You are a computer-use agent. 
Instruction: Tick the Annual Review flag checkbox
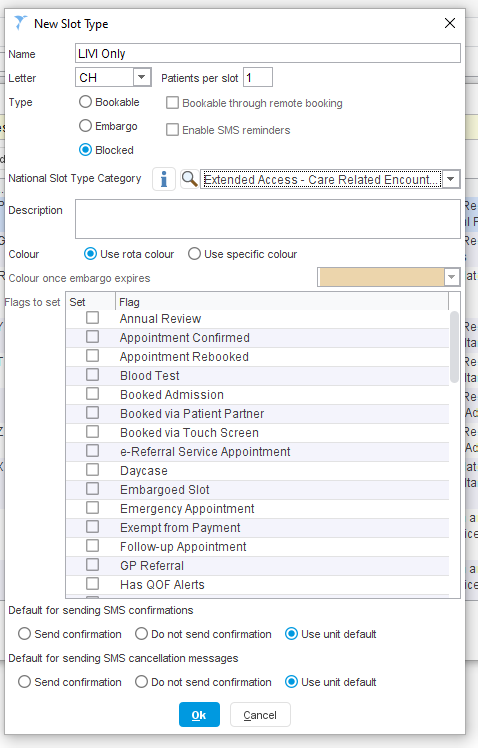(x=93, y=318)
